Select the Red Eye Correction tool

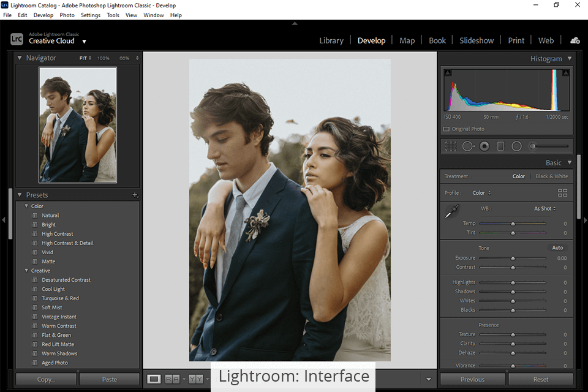pyautogui.click(x=484, y=146)
